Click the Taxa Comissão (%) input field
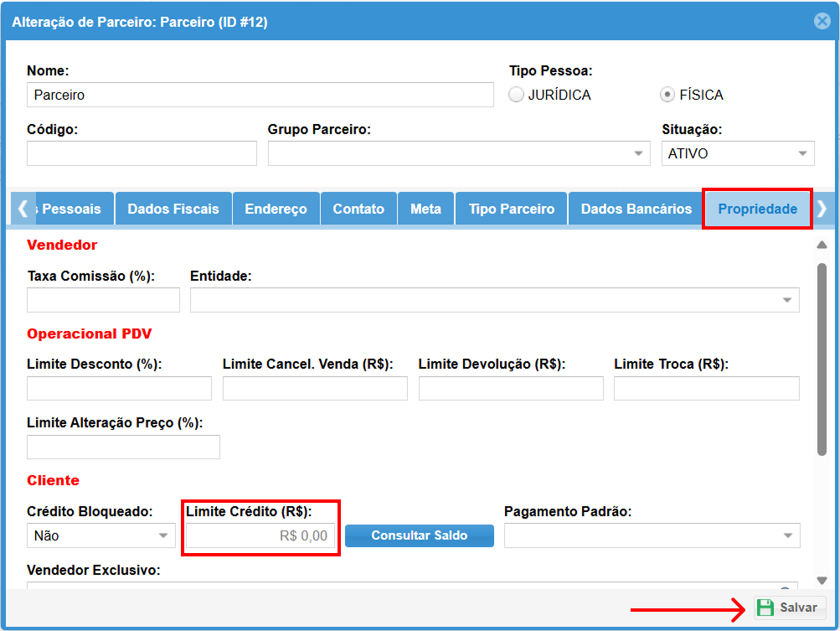This screenshot has width=840, height=631. pos(103,300)
